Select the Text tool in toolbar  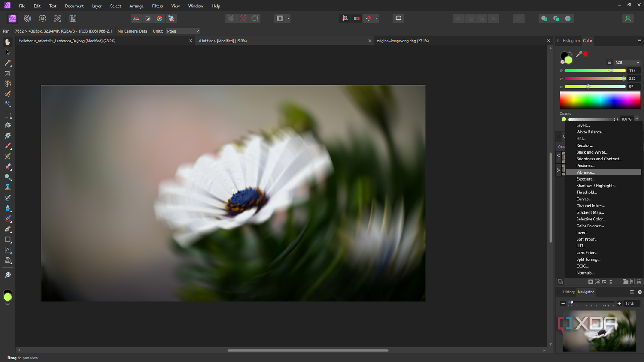click(8, 250)
